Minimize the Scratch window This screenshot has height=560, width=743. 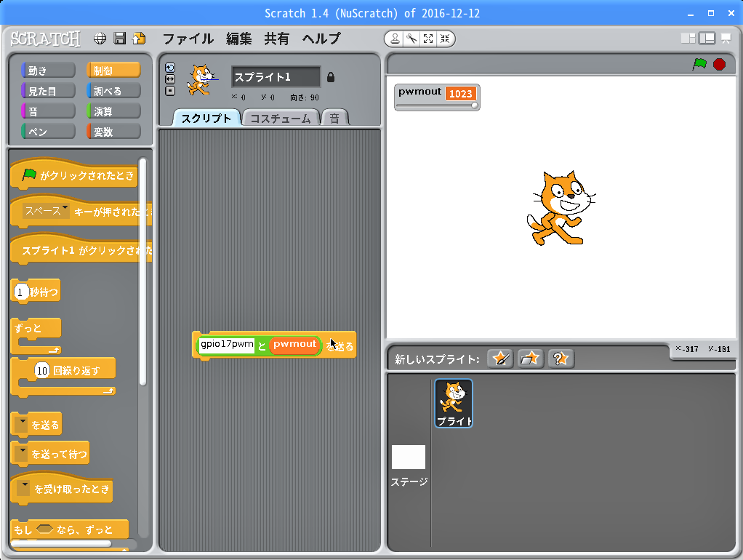point(691,13)
